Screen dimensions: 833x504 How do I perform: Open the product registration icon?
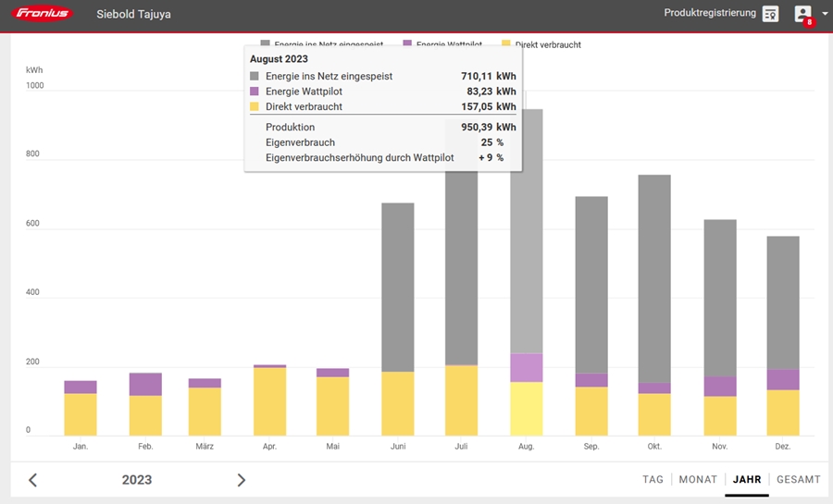(770, 14)
